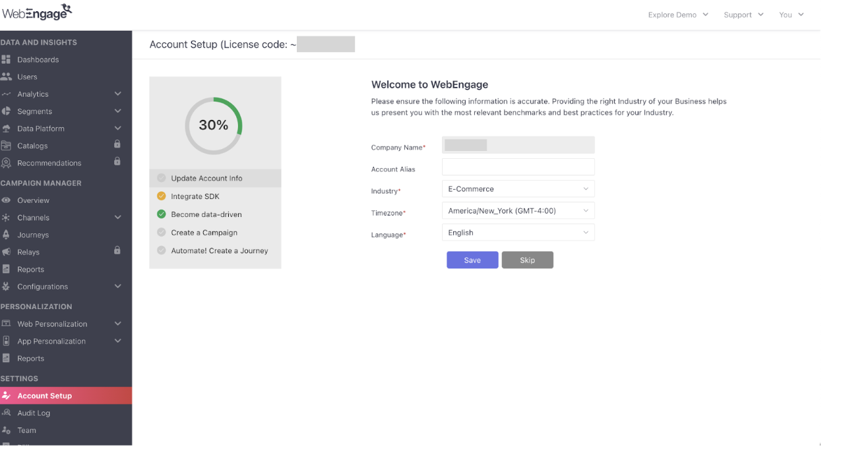Click the Analytics line chart icon
The width and height of the screenshot is (868, 472).
tap(6, 94)
